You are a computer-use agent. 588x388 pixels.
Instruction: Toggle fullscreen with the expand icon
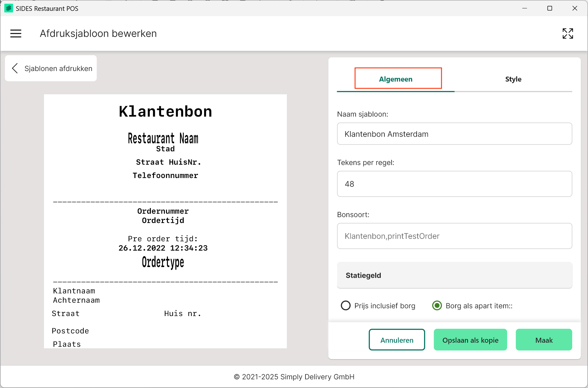pos(568,33)
